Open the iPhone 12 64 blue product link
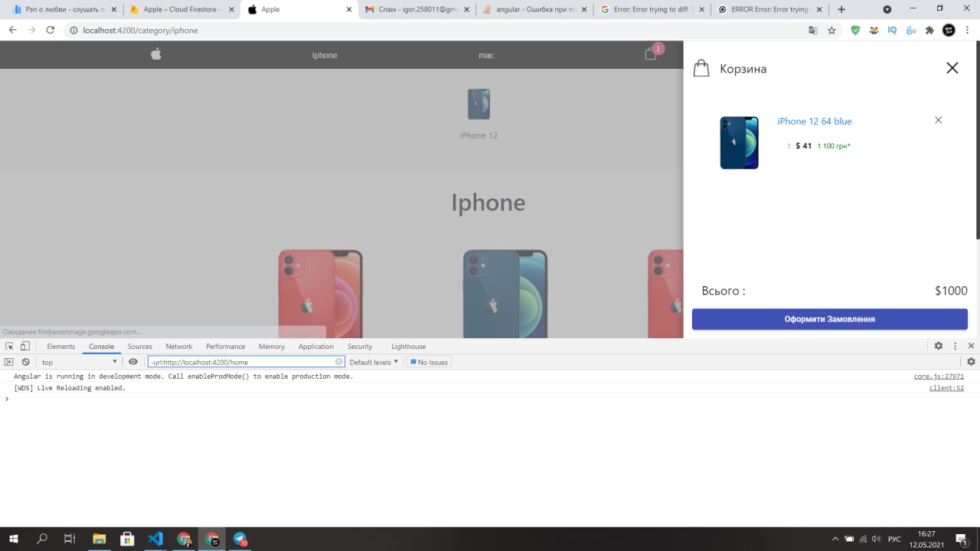Screen dimensions: 980x551 pyautogui.click(x=815, y=121)
